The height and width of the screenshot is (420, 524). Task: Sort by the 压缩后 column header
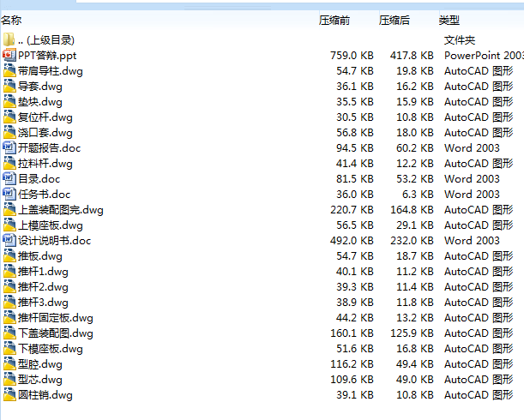point(395,20)
